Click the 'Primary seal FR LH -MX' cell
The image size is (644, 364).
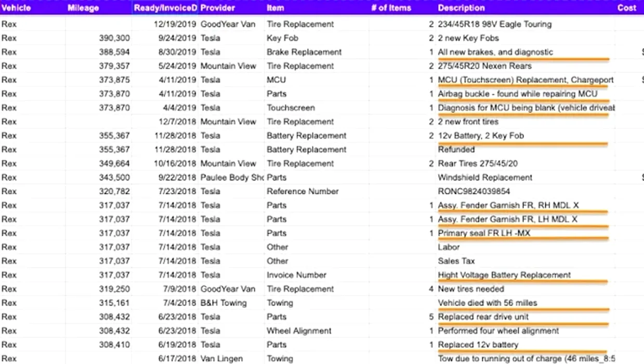tap(484, 233)
